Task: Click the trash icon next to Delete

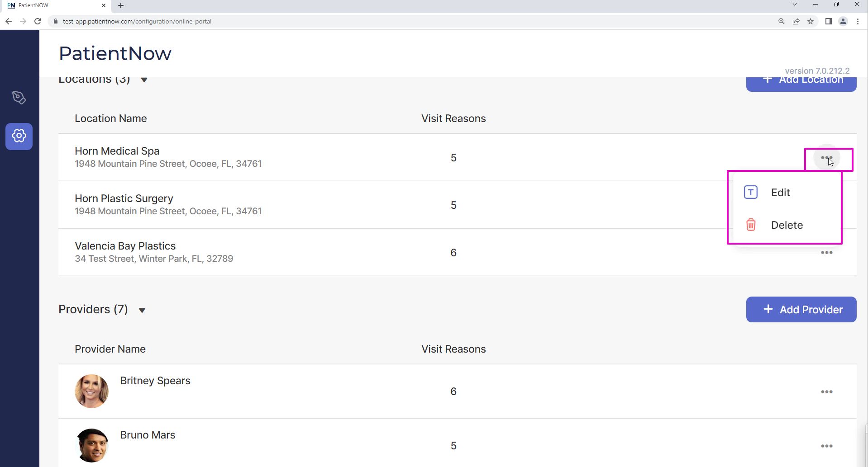Action: click(750, 225)
